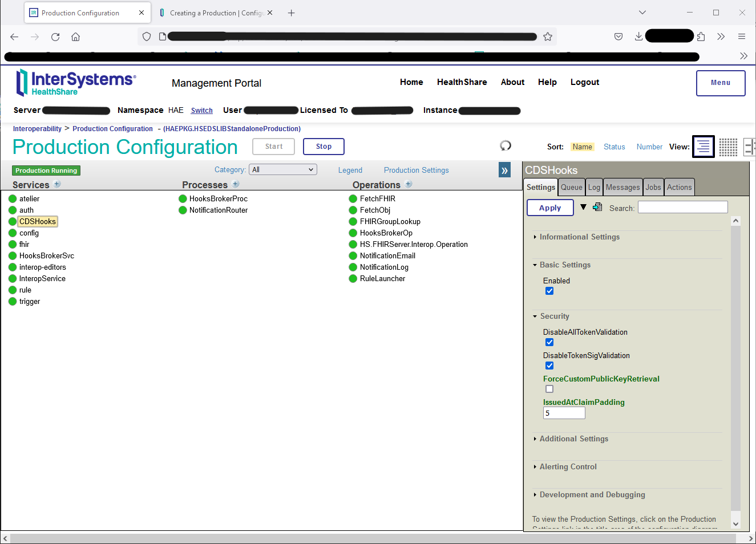Click the refresh spinner icon
This screenshot has width=756, height=544.
506,146
